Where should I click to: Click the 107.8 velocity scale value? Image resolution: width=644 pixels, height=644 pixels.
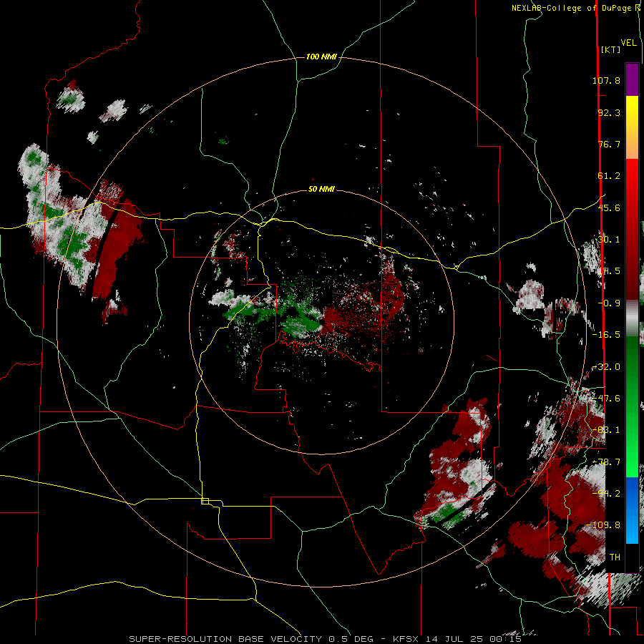click(606, 80)
